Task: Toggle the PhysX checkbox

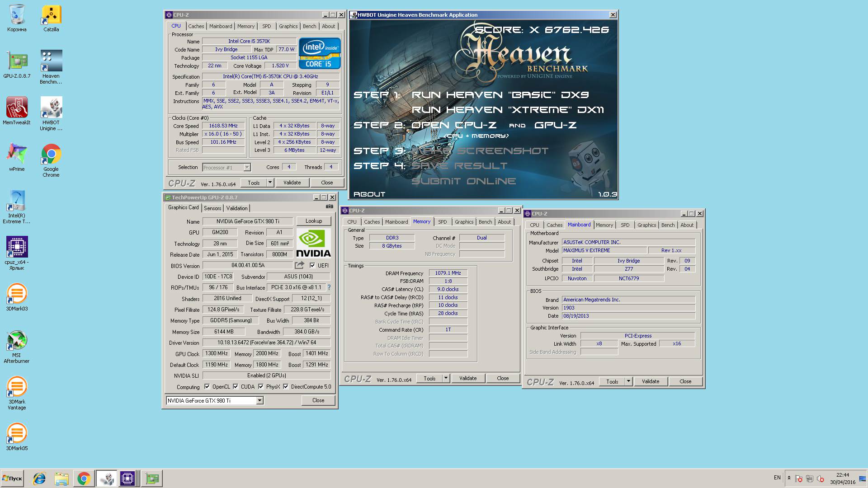Action: 261,386
